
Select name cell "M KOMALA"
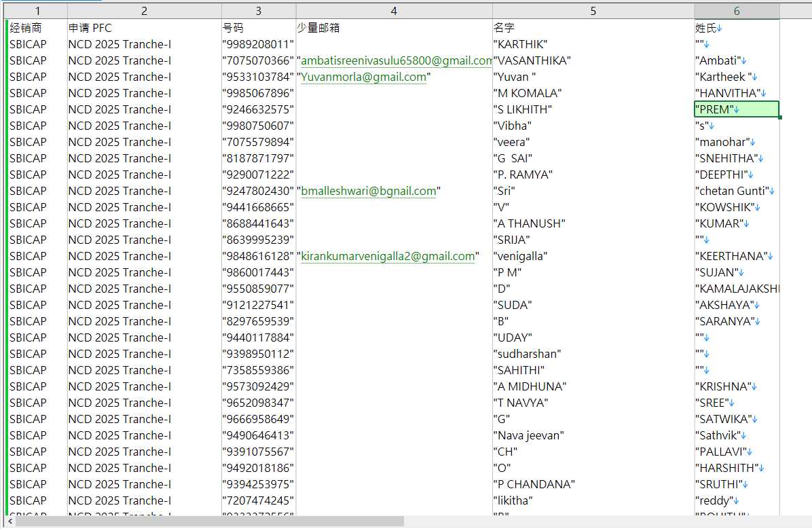click(593, 93)
